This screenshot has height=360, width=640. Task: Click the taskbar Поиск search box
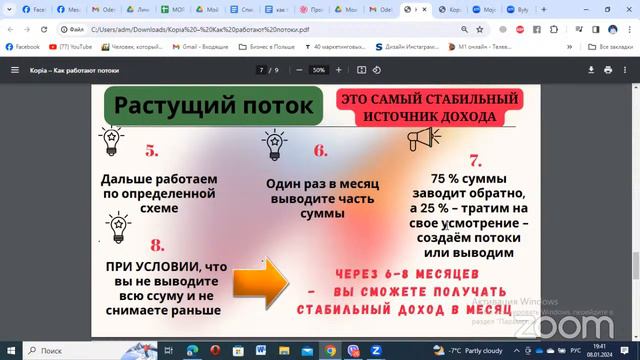click(90, 351)
